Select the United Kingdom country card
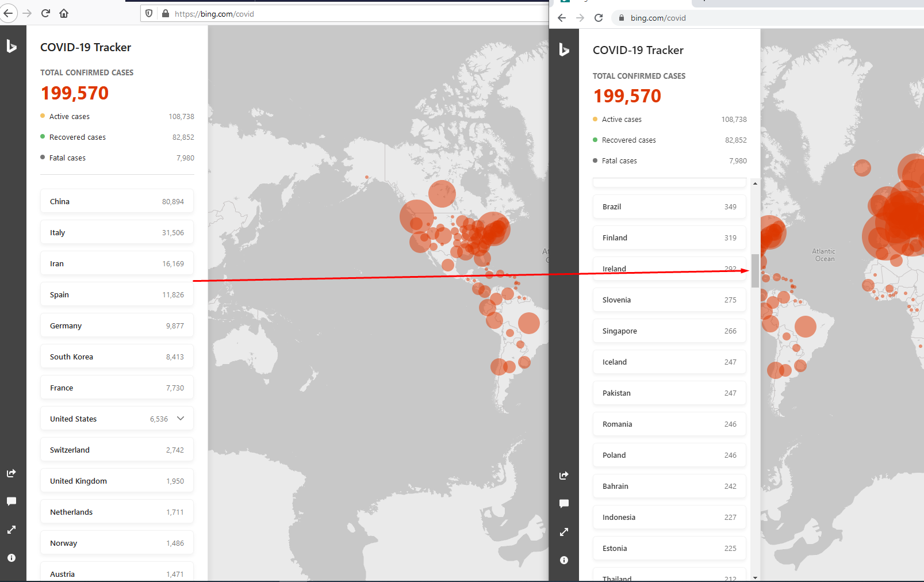The image size is (924, 582). 117,481
